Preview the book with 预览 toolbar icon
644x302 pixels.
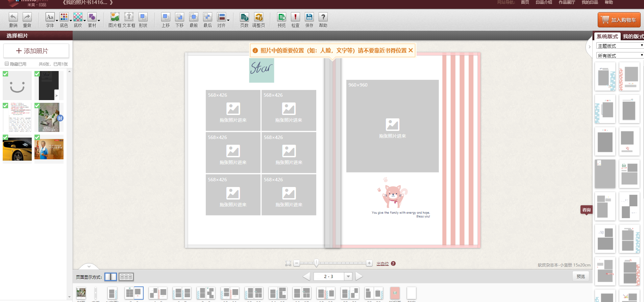pos(281,20)
